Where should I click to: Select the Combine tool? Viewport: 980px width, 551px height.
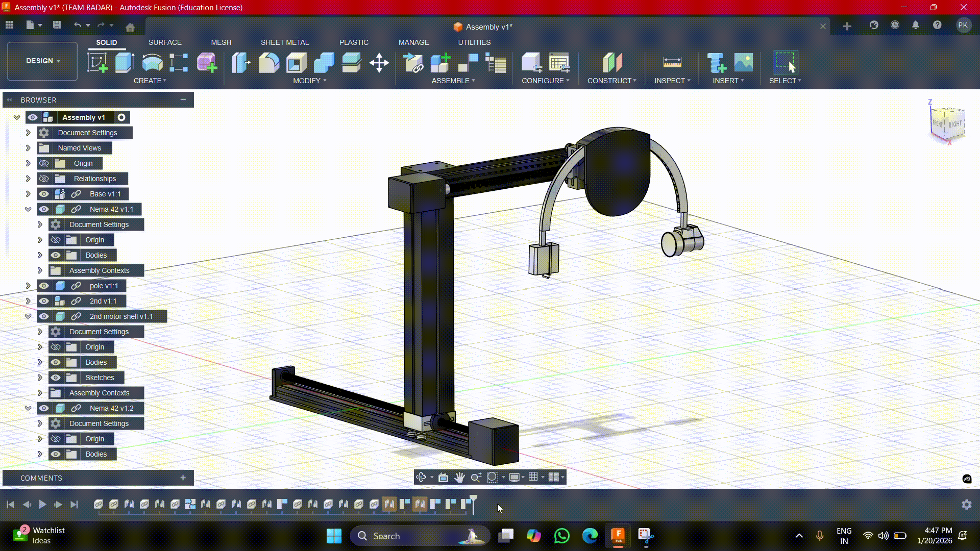324,63
